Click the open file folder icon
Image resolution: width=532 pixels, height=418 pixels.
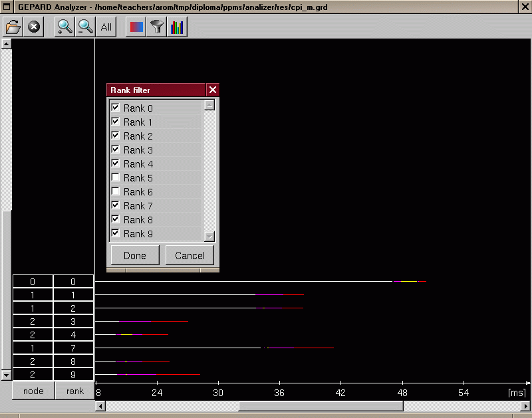[x=13, y=27]
